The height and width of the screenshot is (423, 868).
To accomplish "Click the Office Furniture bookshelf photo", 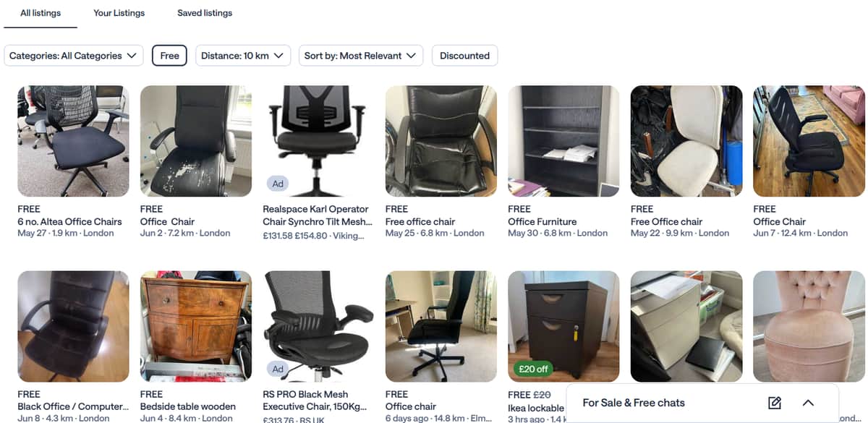I will (x=564, y=141).
